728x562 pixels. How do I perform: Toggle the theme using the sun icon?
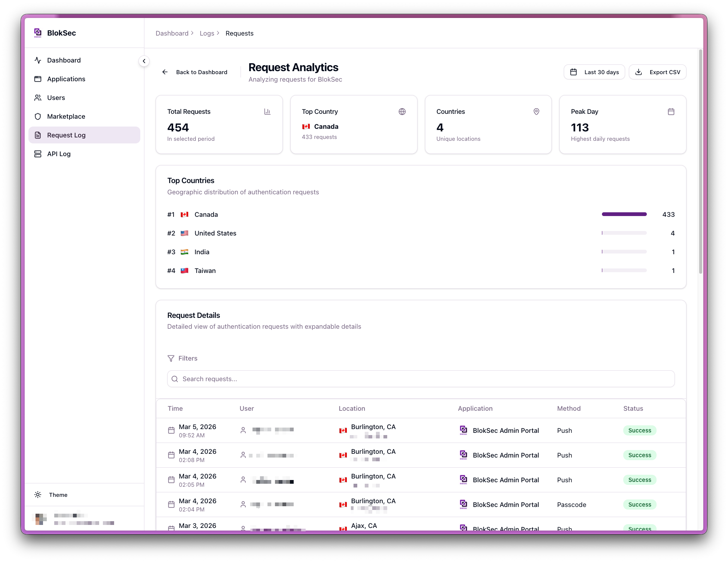[38, 495]
